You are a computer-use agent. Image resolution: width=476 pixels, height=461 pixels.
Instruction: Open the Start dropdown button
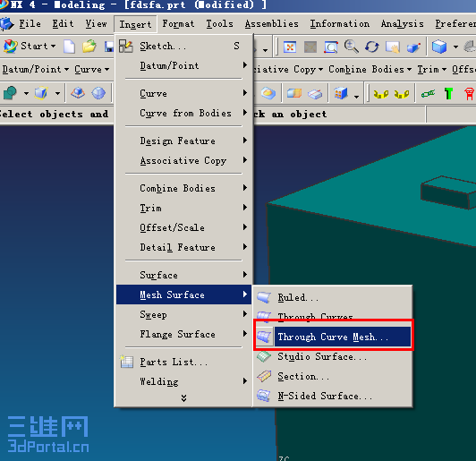point(30,47)
